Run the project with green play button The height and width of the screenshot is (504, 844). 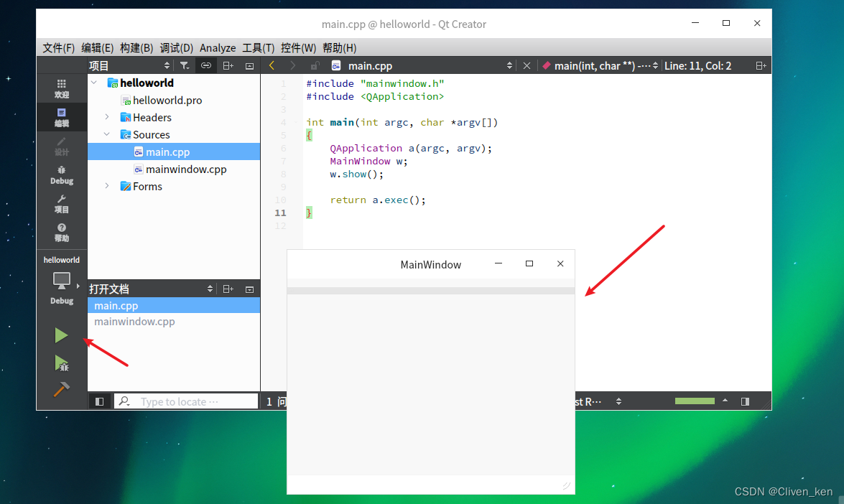point(61,335)
